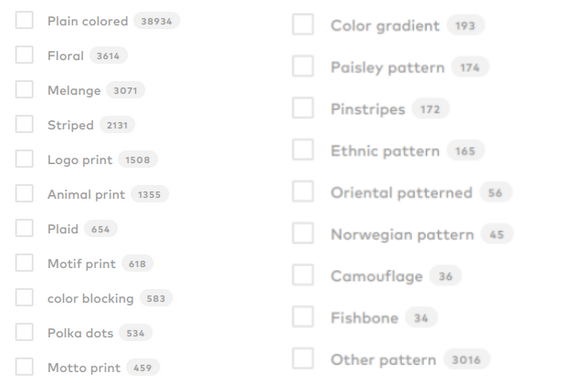
Task: Tick the Oriental patterned checkbox
Action: (303, 192)
